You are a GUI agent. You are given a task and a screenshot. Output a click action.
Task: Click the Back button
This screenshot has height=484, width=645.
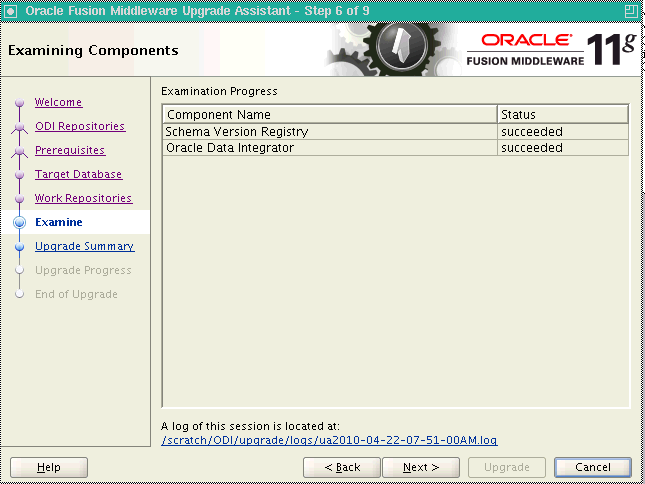pos(340,467)
